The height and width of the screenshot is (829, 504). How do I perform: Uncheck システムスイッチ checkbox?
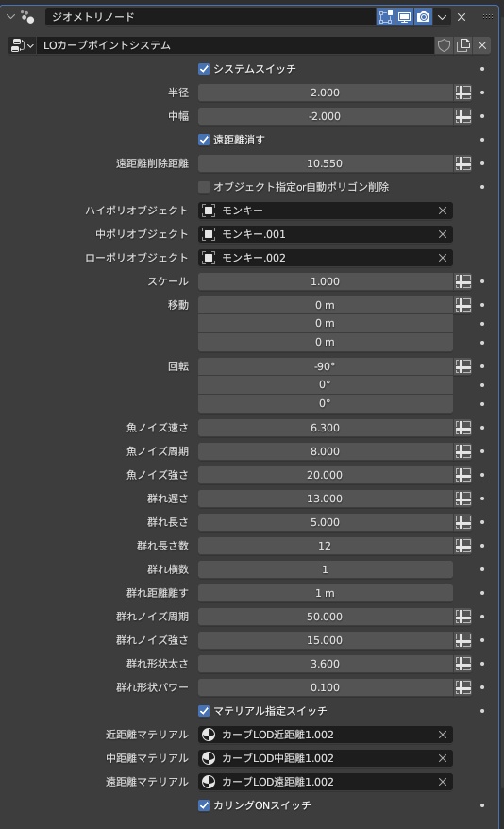point(204,69)
